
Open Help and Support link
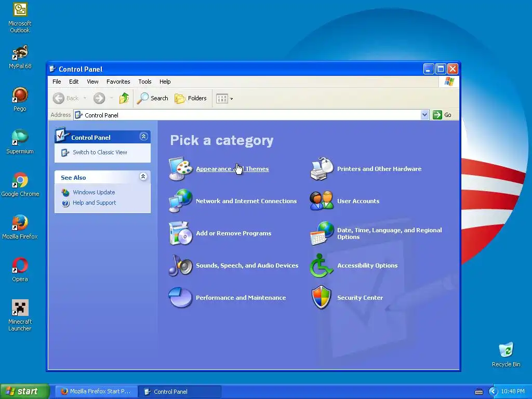tap(95, 203)
